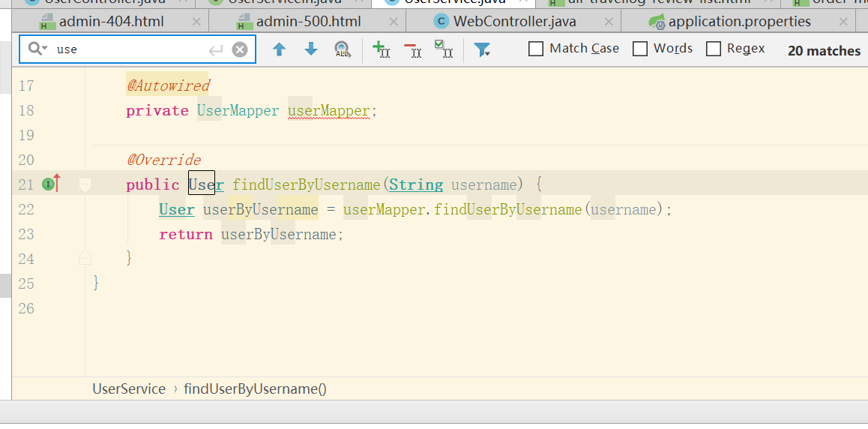Enable the Words checkbox
Screen dimensions: 868x429
(x=640, y=49)
